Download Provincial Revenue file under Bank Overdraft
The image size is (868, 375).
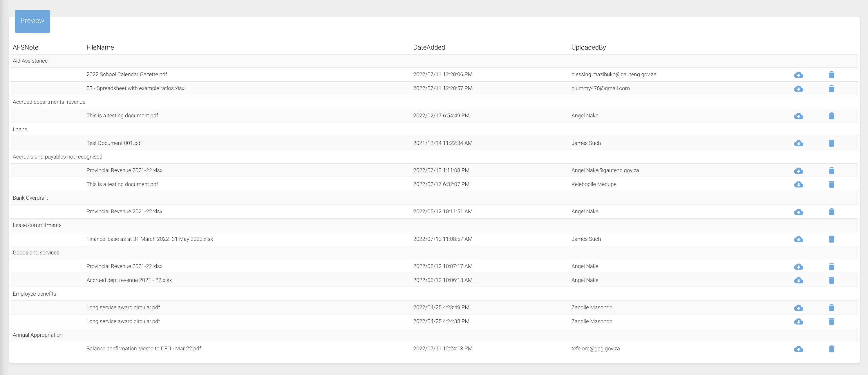pyautogui.click(x=798, y=212)
